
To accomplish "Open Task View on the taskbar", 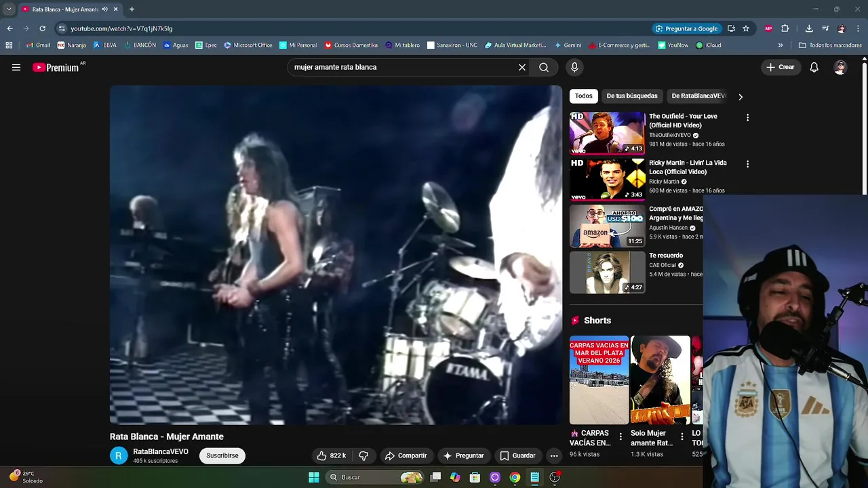I will click(435, 477).
